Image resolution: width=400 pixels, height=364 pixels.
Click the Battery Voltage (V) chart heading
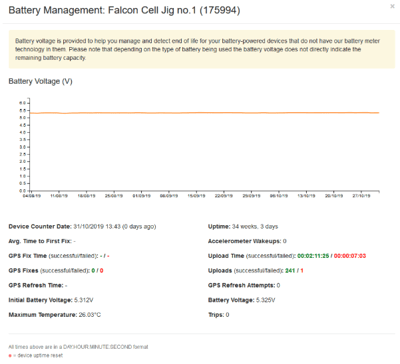click(40, 81)
